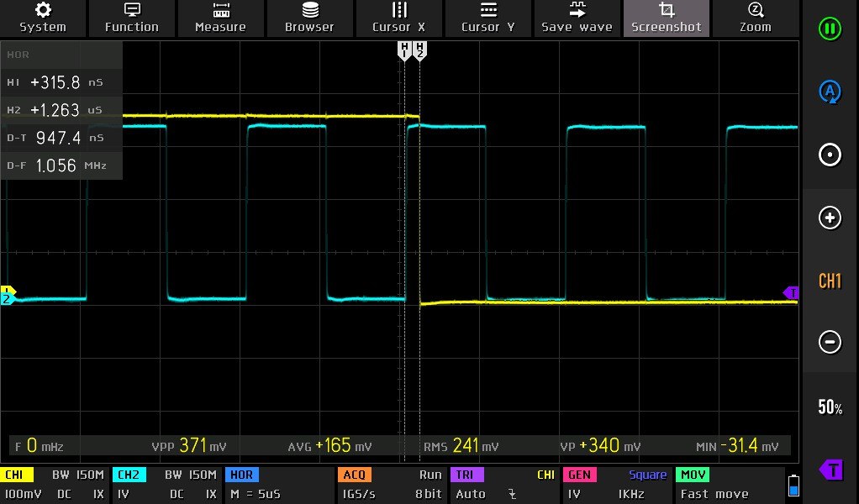Image resolution: width=859 pixels, height=504 pixels.
Task: Tap the yellow CH1 trigger source label
Action: coord(545,475)
